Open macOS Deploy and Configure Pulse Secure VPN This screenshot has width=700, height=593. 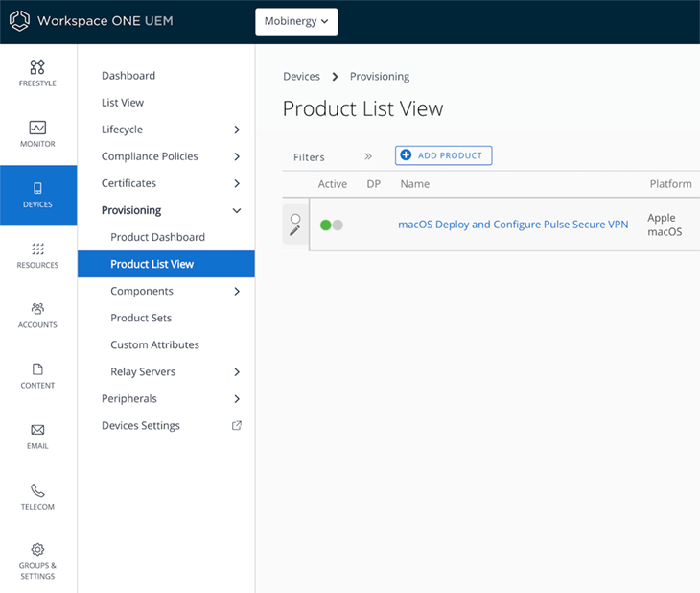tap(513, 225)
